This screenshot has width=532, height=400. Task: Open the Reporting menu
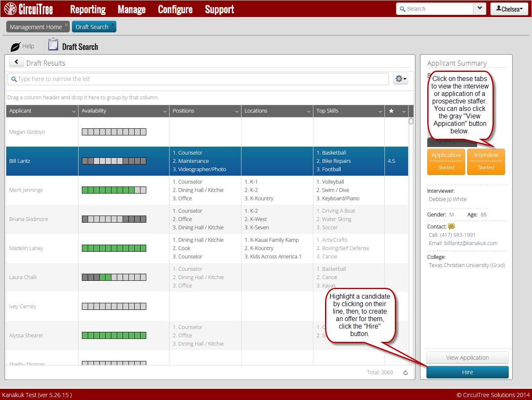point(88,9)
